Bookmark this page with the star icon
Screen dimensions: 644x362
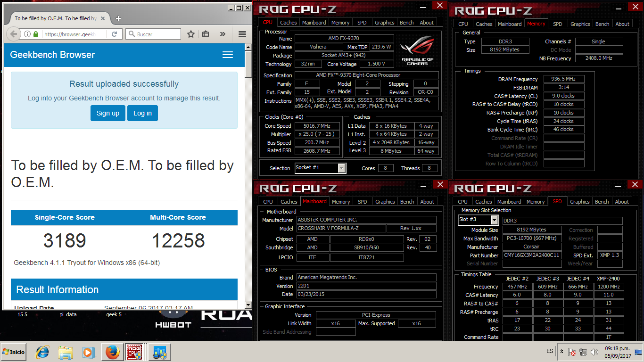point(191,34)
